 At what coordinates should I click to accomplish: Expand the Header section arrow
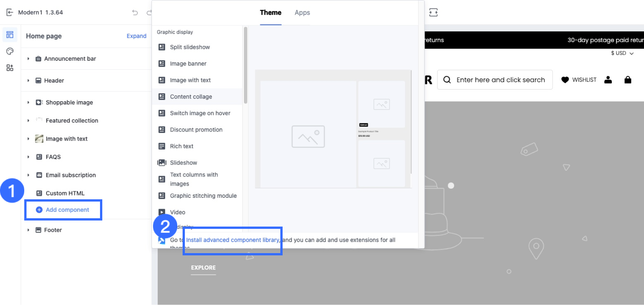pos(28,81)
